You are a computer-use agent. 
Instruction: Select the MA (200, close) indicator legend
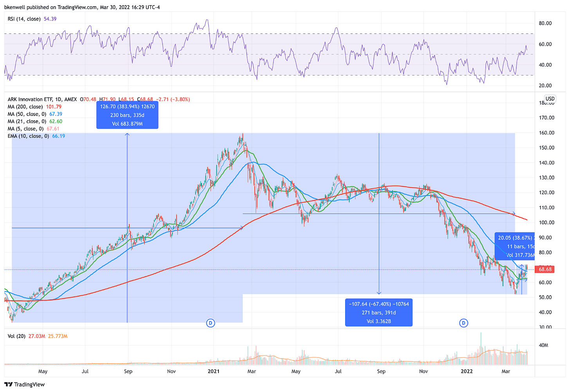[25, 107]
